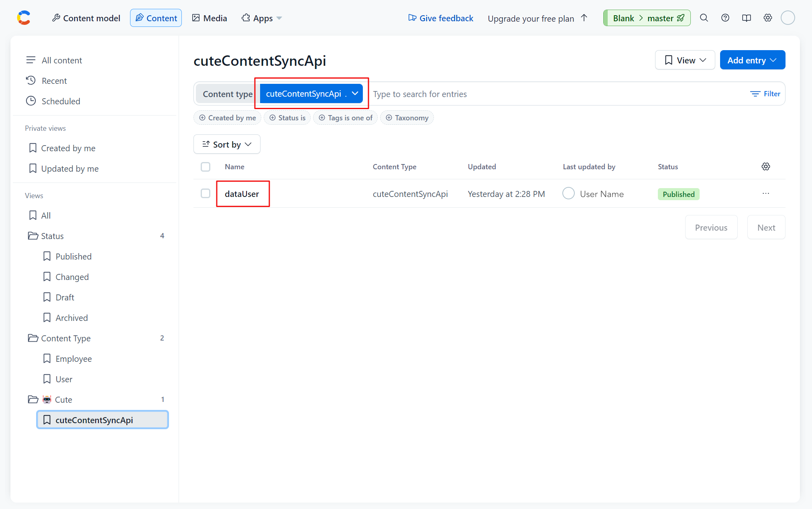Select the dataUser entry checkbox

[206, 194]
